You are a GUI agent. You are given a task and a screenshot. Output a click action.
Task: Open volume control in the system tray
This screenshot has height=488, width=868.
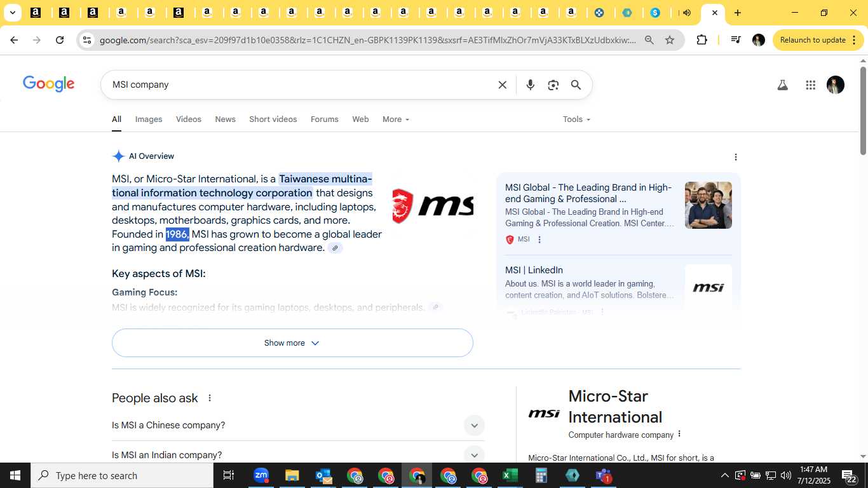pyautogui.click(x=786, y=475)
